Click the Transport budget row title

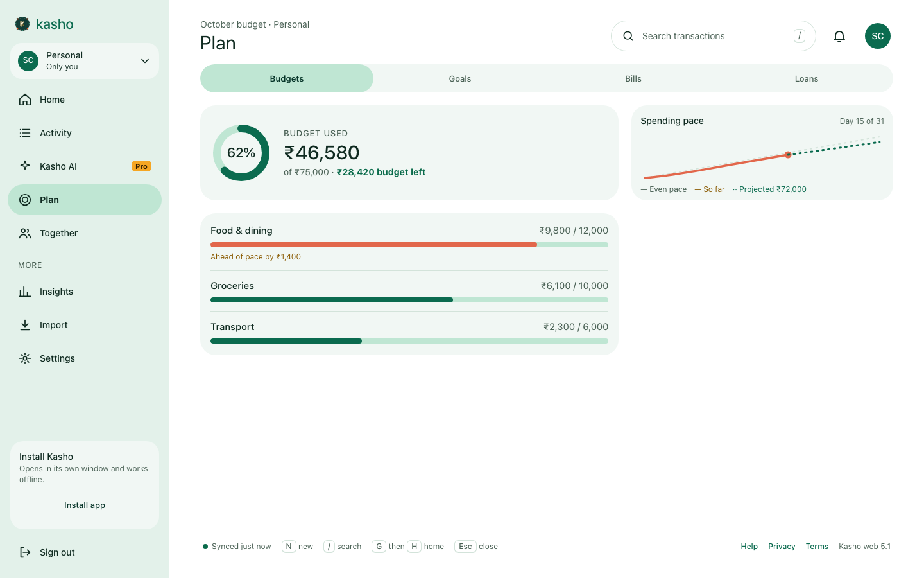(x=232, y=327)
